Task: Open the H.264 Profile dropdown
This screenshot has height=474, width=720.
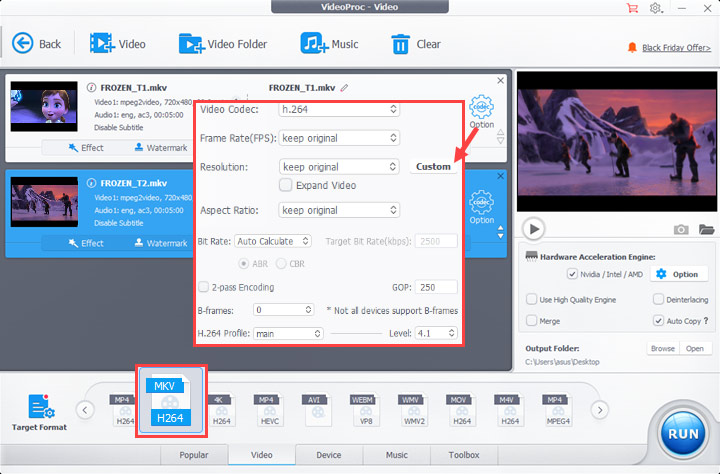Action: tap(288, 333)
